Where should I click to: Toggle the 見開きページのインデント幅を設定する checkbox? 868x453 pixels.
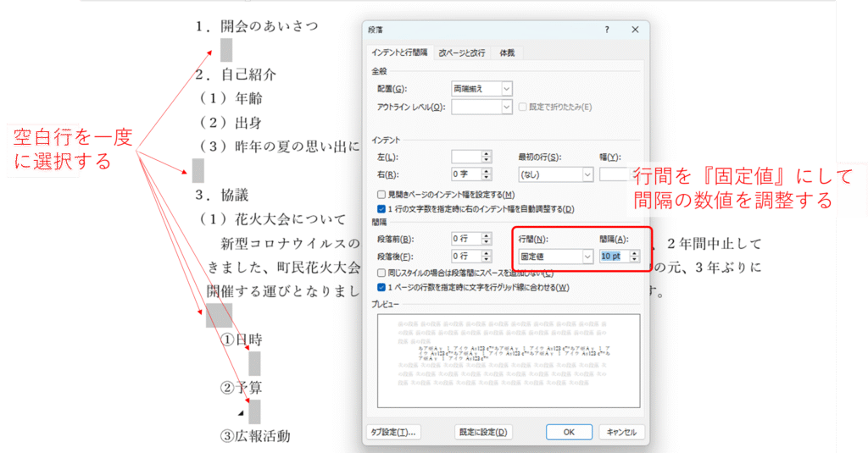381,195
